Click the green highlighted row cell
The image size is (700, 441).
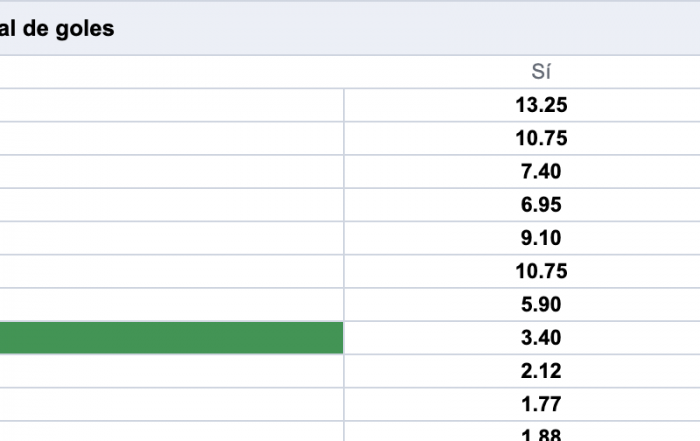(171, 338)
